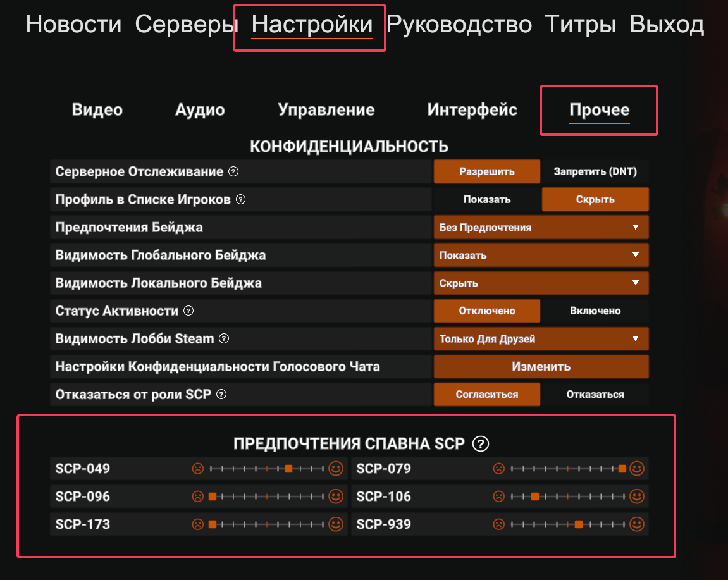Click the SCP-106 preference slider handle
Screen dimensions: 728x580
click(535, 497)
